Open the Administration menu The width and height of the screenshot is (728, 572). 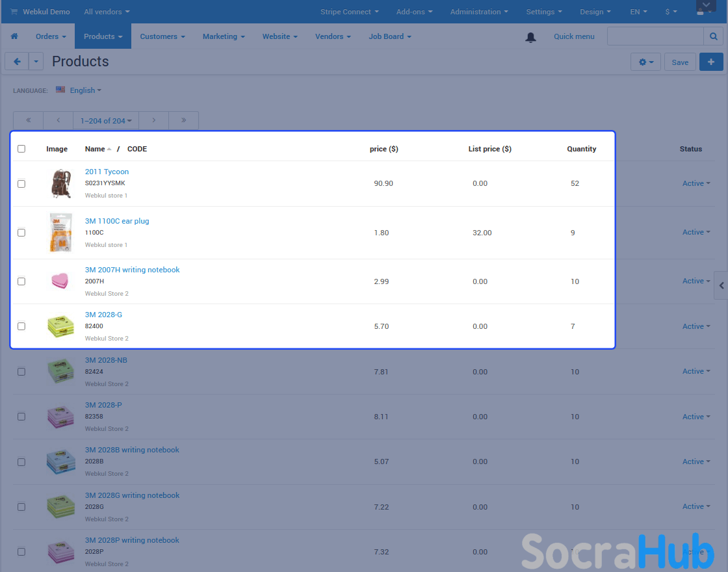(x=478, y=12)
